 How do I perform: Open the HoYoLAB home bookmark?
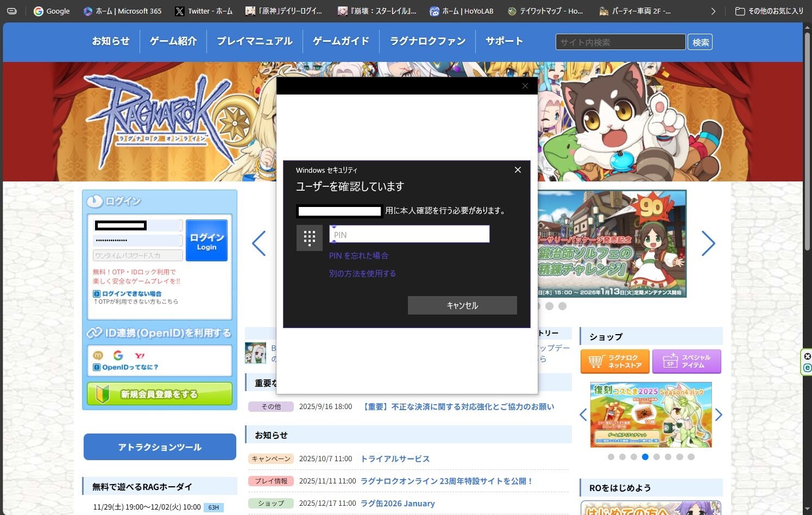click(x=461, y=11)
